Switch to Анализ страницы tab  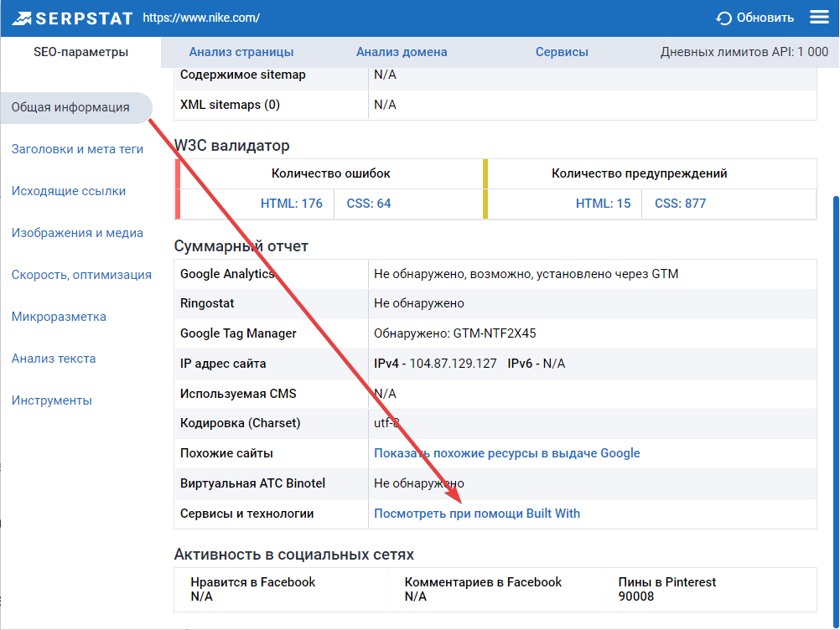click(241, 52)
